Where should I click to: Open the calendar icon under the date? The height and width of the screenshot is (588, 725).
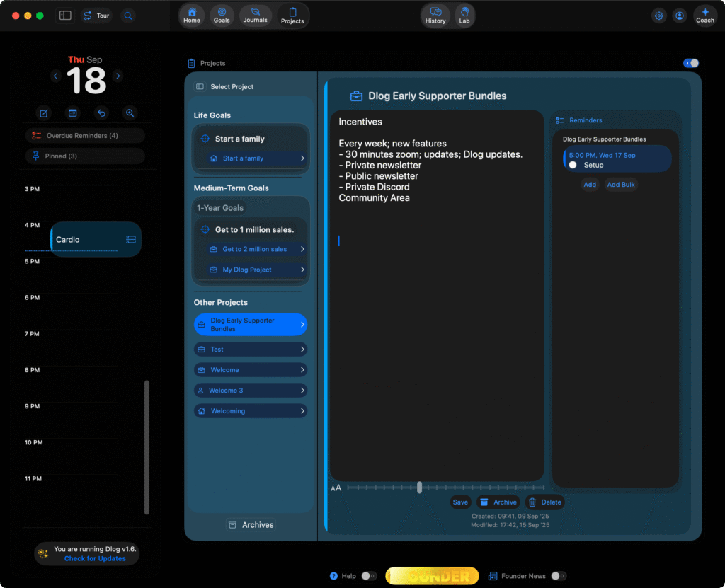tap(73, 113)
